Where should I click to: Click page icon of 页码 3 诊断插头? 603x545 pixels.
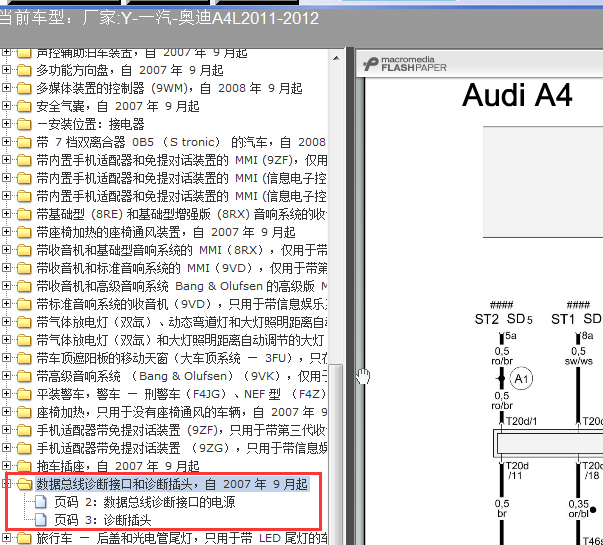[x=41, y=520]
